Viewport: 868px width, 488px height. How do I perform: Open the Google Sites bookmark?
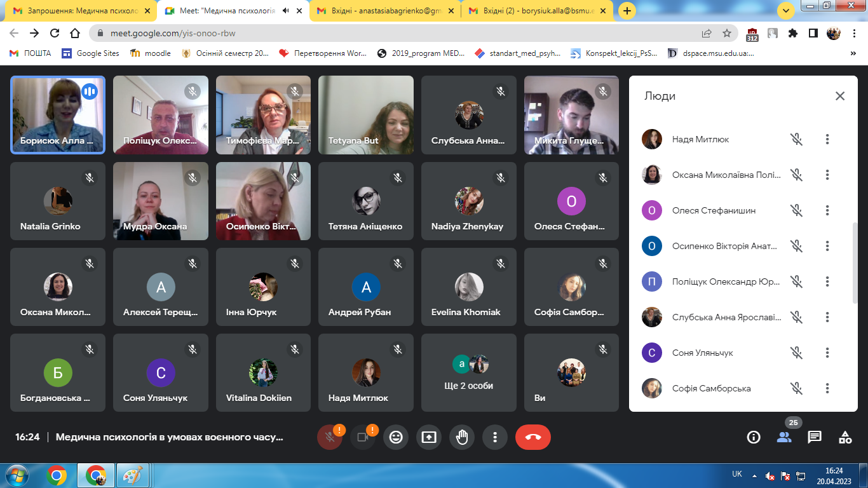pyautogui.click(x=90, y=53)
